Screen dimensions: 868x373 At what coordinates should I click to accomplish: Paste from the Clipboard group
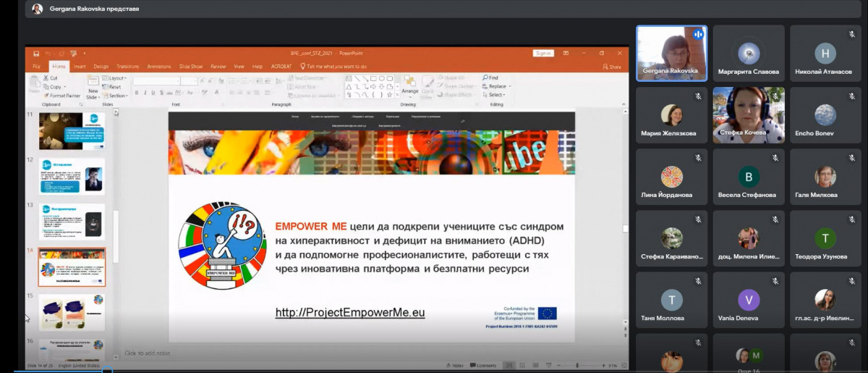click(x=33, y=85)
